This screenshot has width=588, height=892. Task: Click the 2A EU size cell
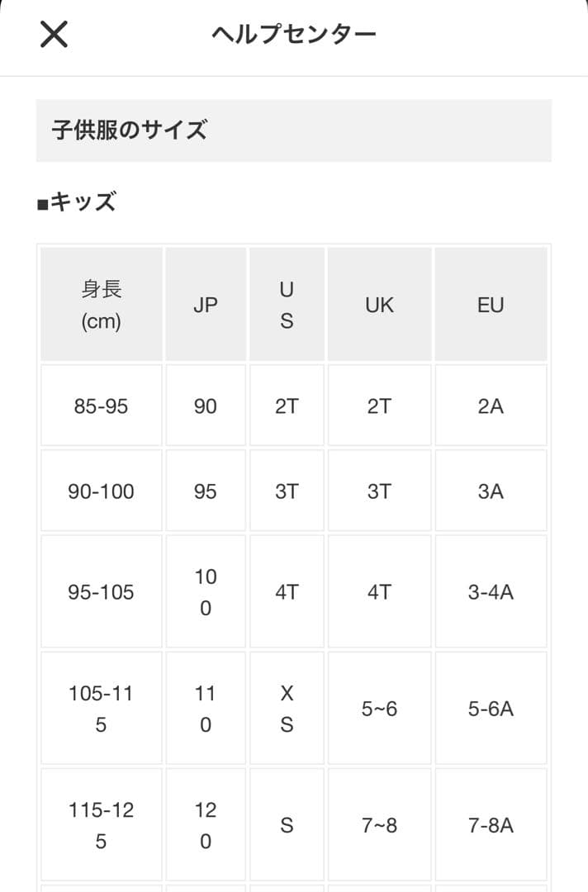click(491, 406)
